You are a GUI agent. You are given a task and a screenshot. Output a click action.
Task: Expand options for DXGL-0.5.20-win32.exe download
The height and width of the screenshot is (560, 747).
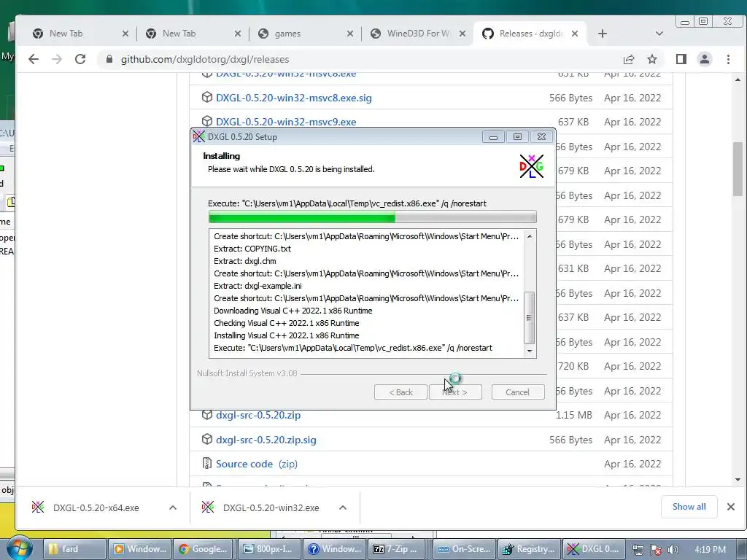click(343, 507)
